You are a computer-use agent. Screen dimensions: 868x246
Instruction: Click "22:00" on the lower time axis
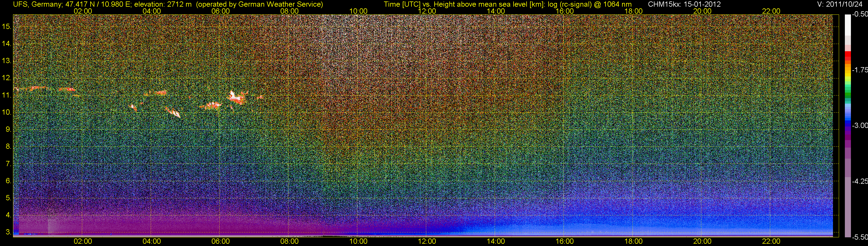[x=771, y=241]
